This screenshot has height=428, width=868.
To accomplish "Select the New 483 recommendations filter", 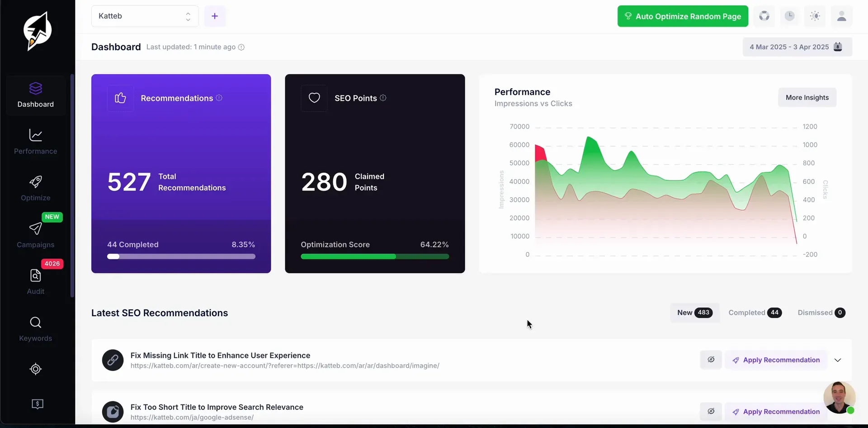I will pos(694,313).
